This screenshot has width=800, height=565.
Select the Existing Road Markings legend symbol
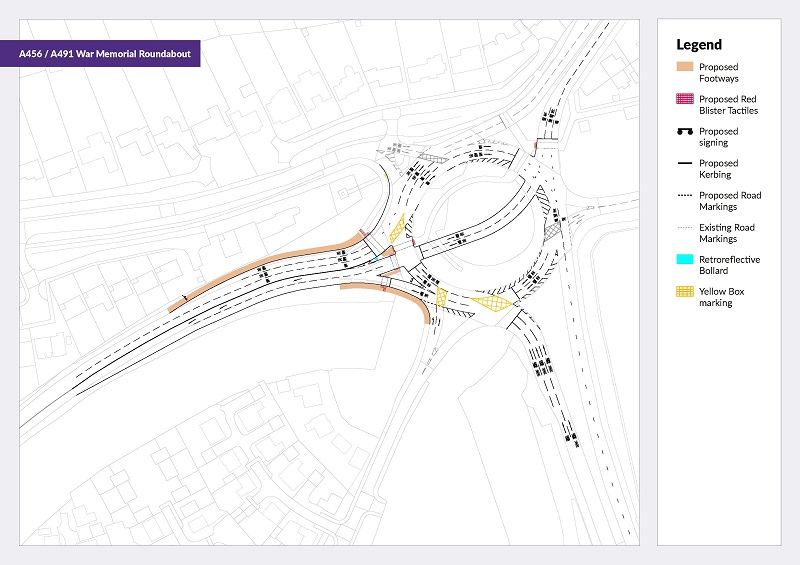click(686, 227)
